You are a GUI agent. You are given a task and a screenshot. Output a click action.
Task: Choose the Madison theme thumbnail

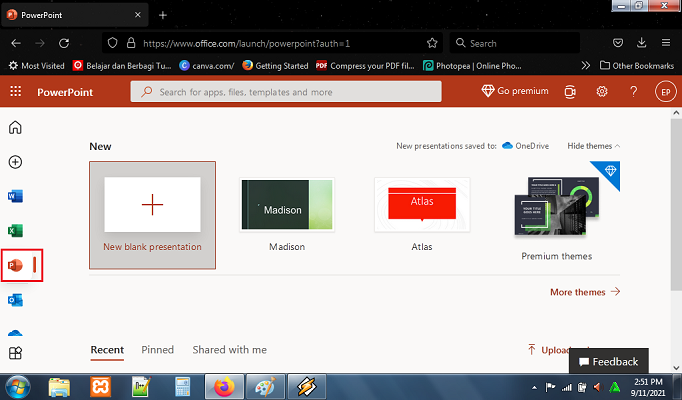click(287, 205)
